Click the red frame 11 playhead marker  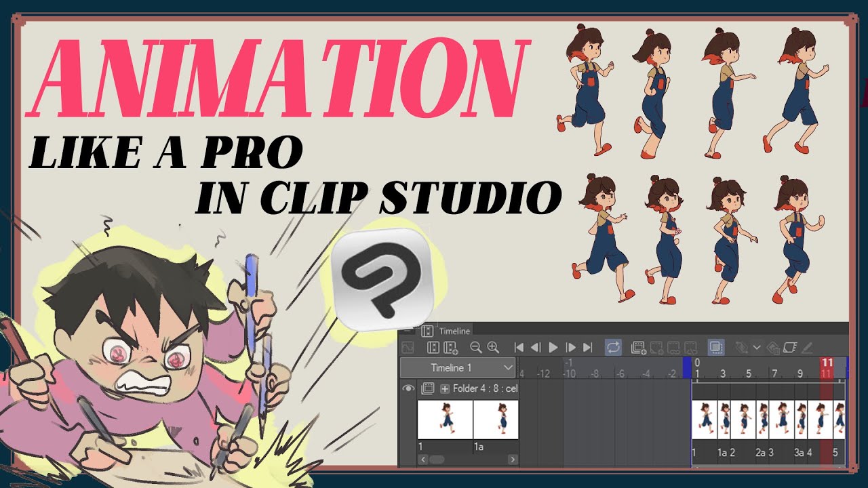pyautogui.click(x=827, y=368)
